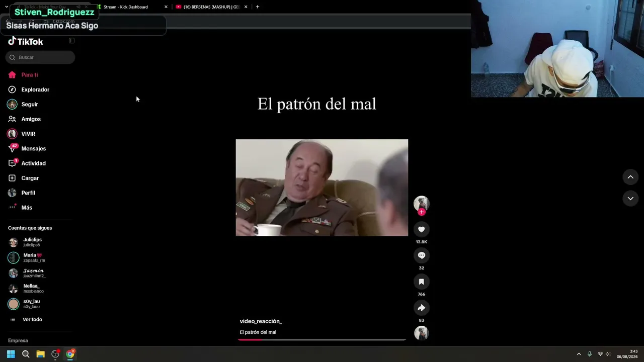
Task: Click the microphone tray icon
Action: 590,354
